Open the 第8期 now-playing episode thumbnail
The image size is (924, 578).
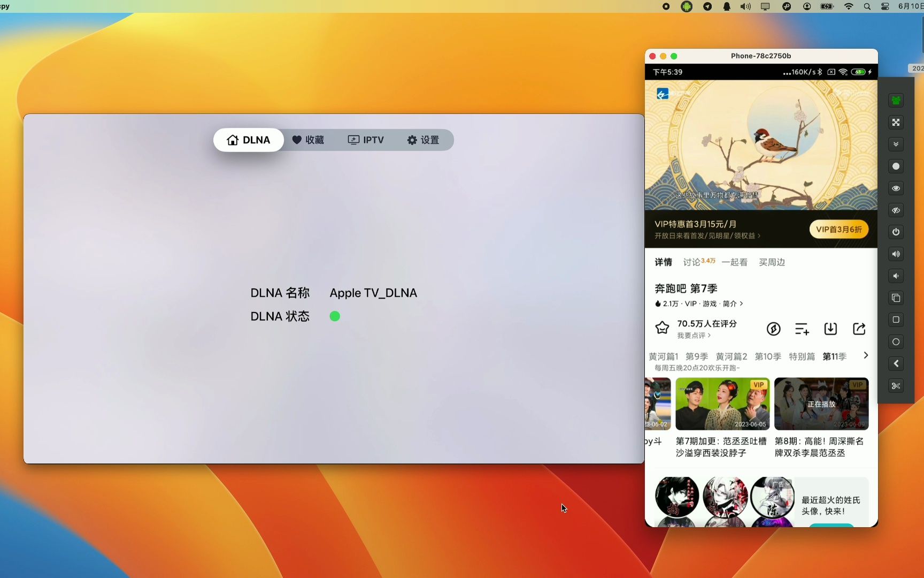[821, 404]
